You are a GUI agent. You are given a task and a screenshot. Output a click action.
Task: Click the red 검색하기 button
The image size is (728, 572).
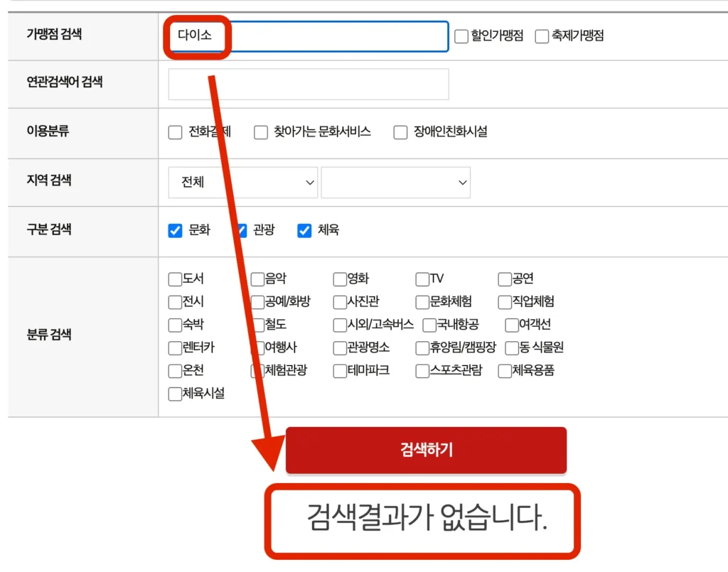pos(426,450)
